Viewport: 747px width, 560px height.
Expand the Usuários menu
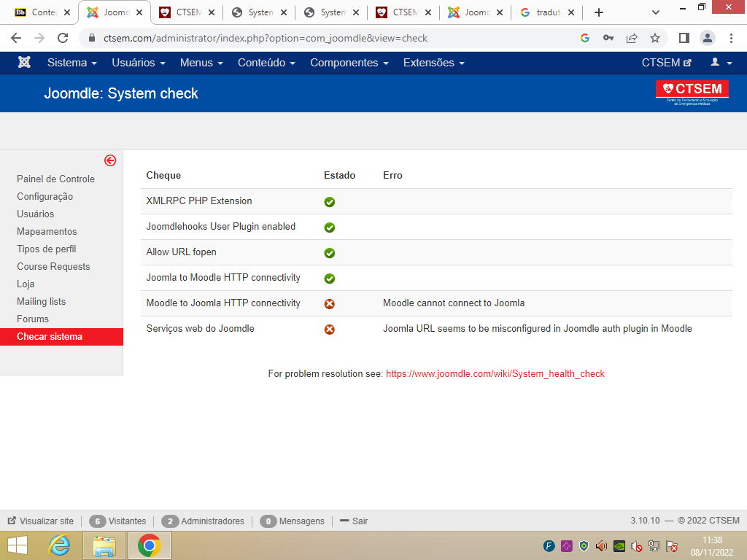pyautogui.click(x=138, y=63)
